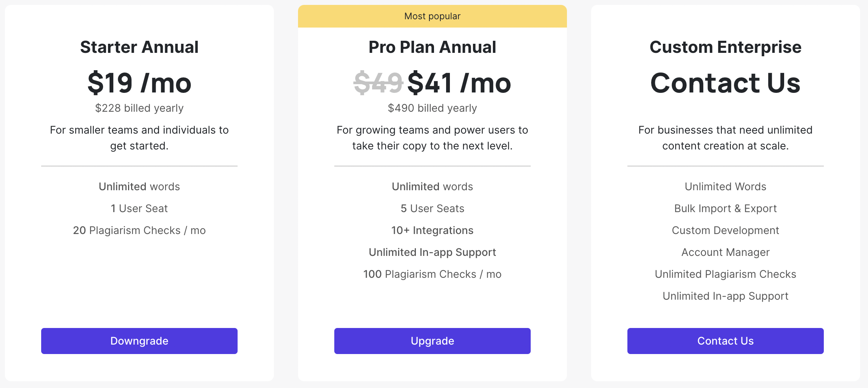
Task: Click the purple Contact Us button
Action: tap(726, 341)
